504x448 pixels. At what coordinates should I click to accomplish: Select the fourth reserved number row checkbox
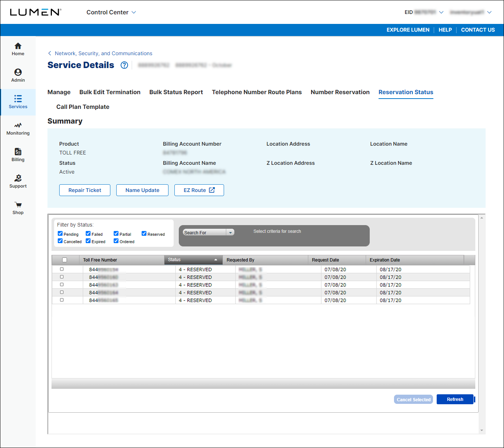tap(62, 292)
